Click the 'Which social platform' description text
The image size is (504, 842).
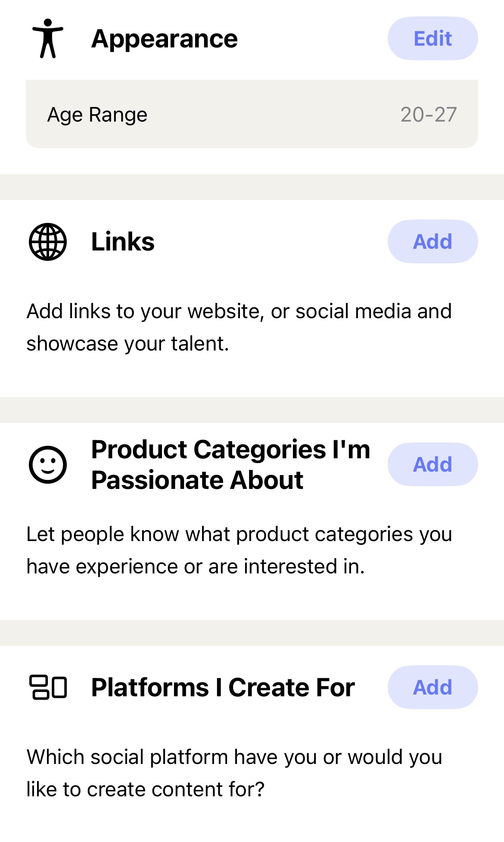click(234, 773)
